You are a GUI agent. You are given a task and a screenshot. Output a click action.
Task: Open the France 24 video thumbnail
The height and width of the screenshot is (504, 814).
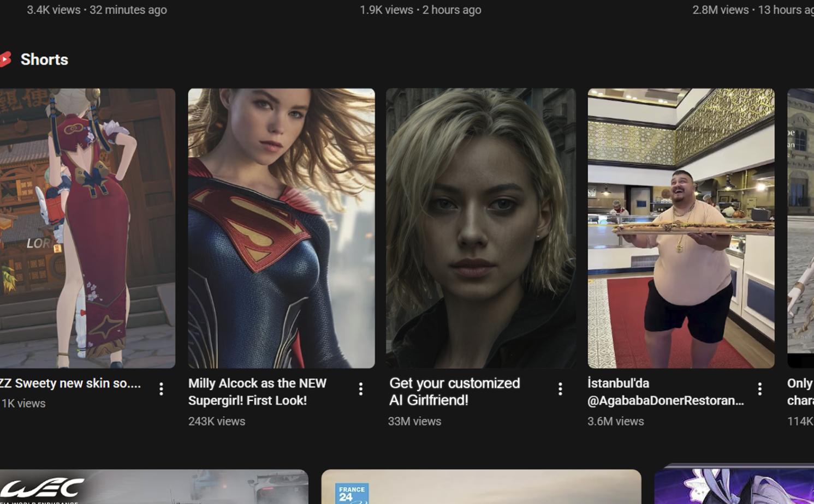pos(481,487)
